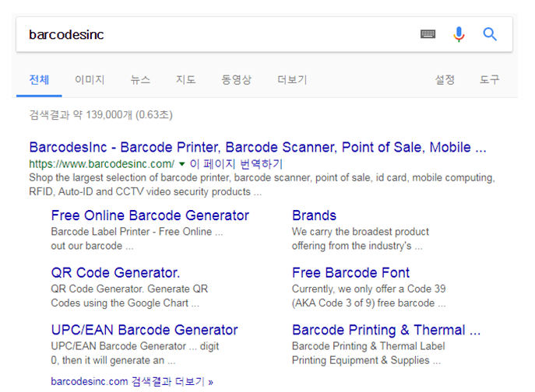Open the Brands sitelink
The height and width of the screenshot is (392, 535).
click(315, 215)
